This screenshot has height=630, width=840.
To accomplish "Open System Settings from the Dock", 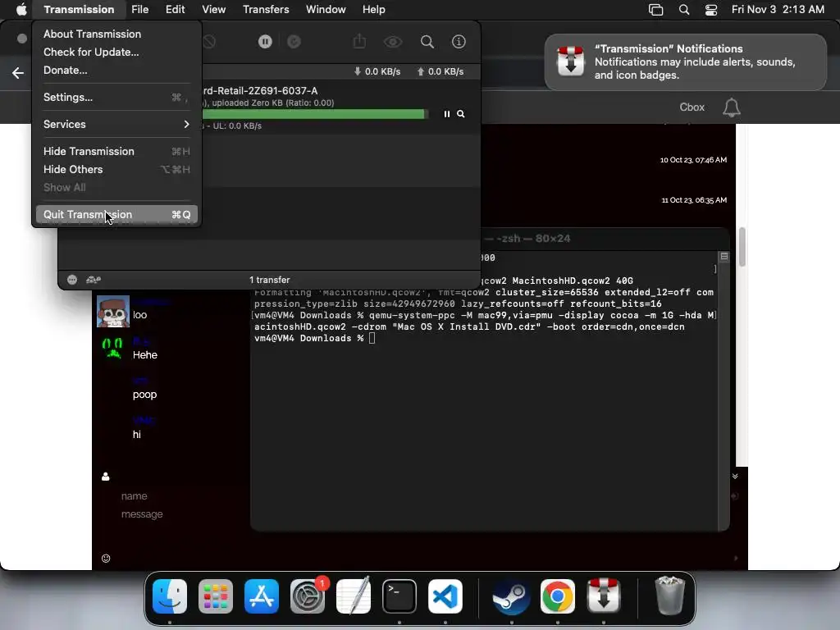I will tap(308, 596).
